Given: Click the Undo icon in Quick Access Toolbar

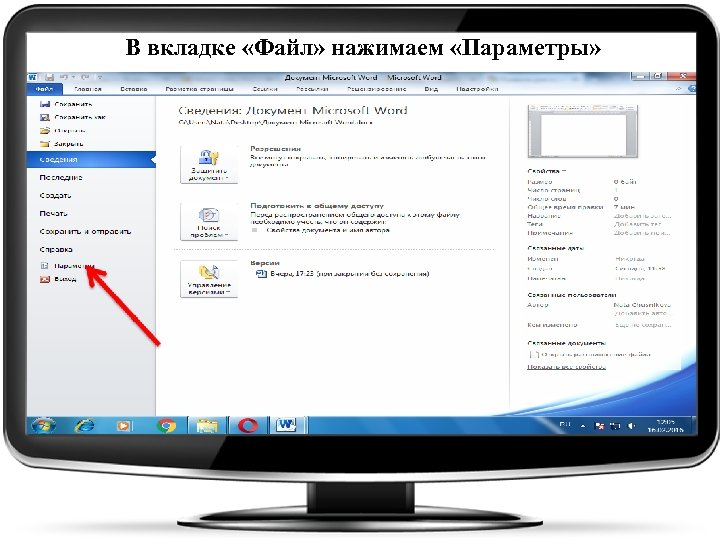Looking at the screenshot, I should coord(64,77).
